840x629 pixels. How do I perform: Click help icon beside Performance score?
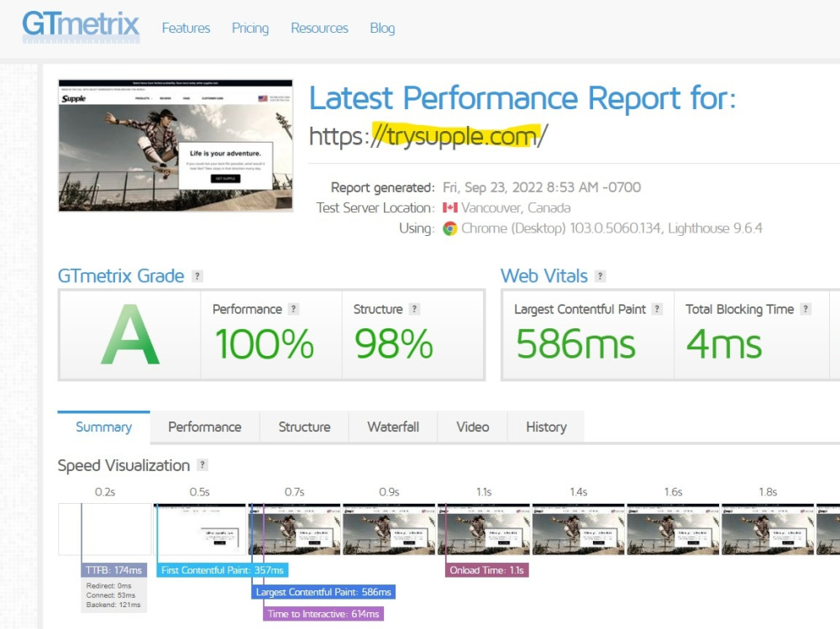293,309
